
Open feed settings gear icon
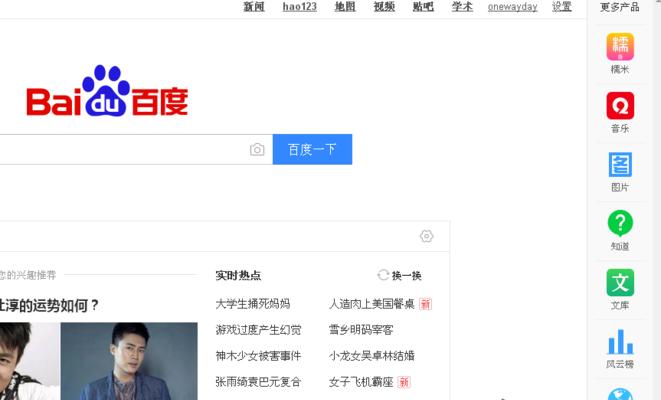pyautogui.click(x=426, y=236)
